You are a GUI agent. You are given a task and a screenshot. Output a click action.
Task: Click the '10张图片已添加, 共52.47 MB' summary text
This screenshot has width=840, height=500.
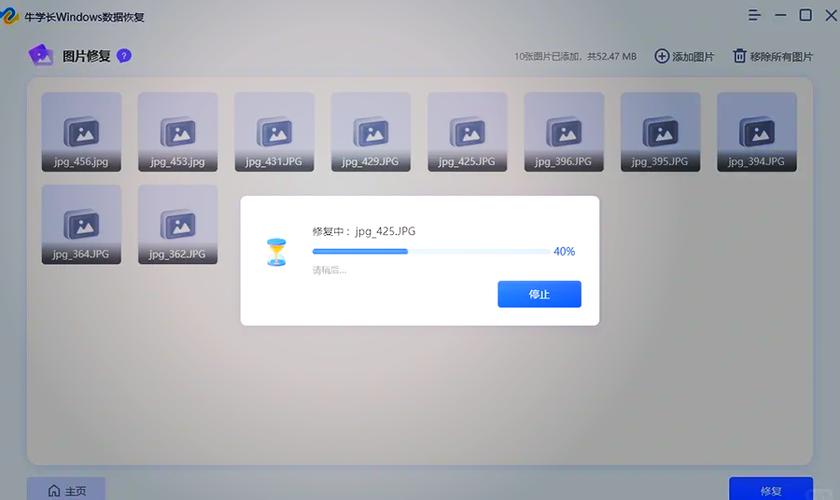click(x=575, y=56)
